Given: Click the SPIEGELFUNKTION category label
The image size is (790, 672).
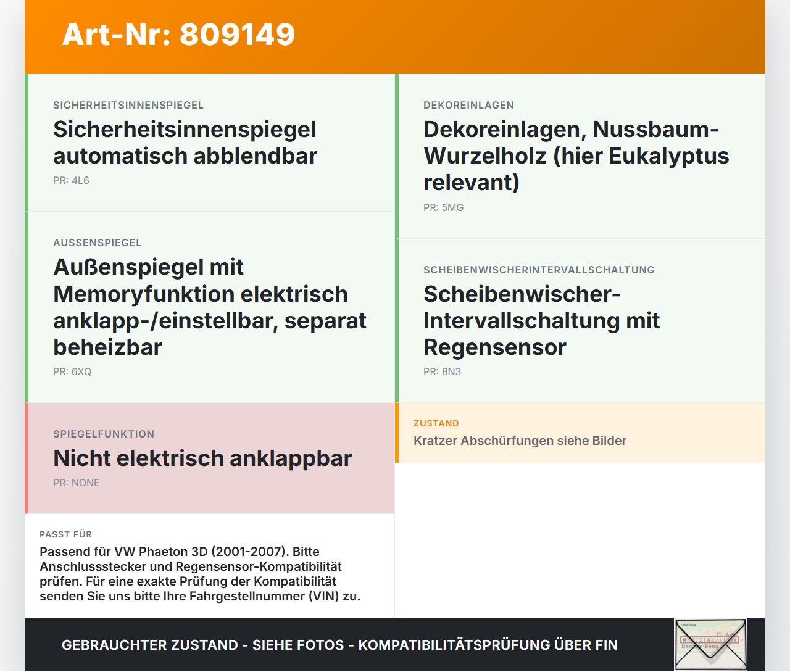Looking at the screenshot, I should coord(104,434).
